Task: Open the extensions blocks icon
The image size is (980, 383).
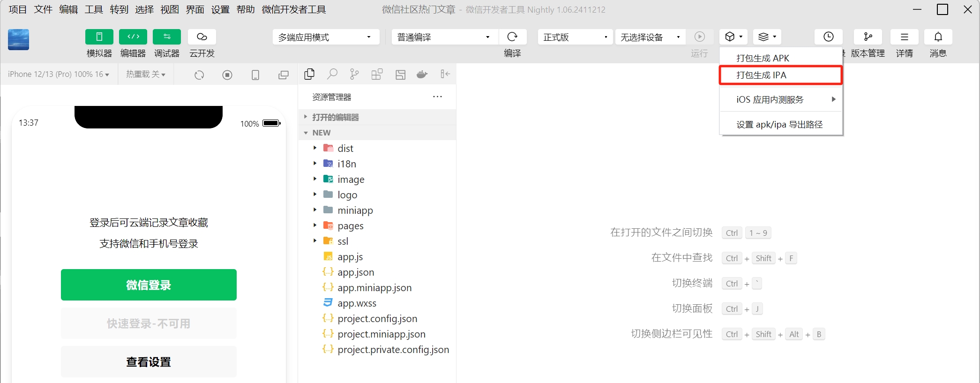Action: click(x=377, y=74)
